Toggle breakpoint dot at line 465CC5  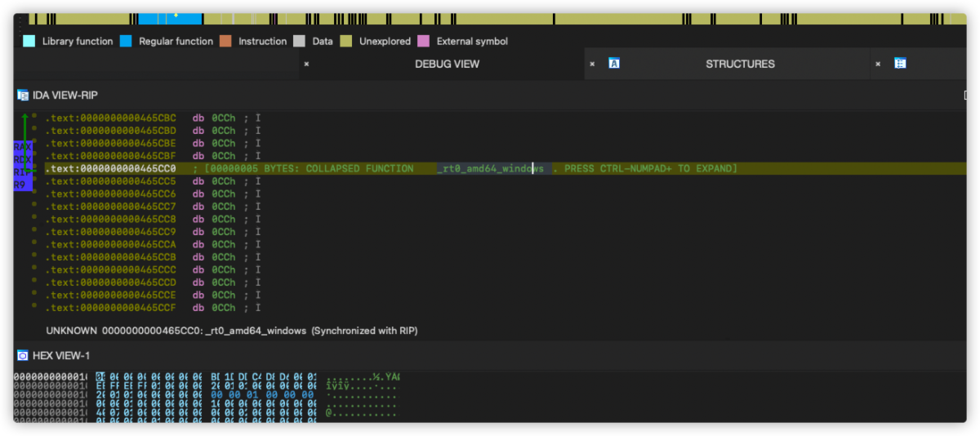point(34,180)
